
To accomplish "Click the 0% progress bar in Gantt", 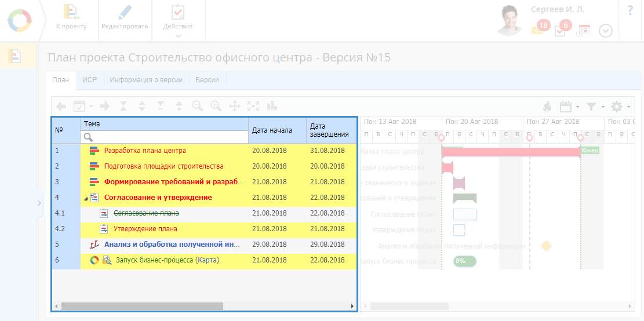I will click(464, 261).
